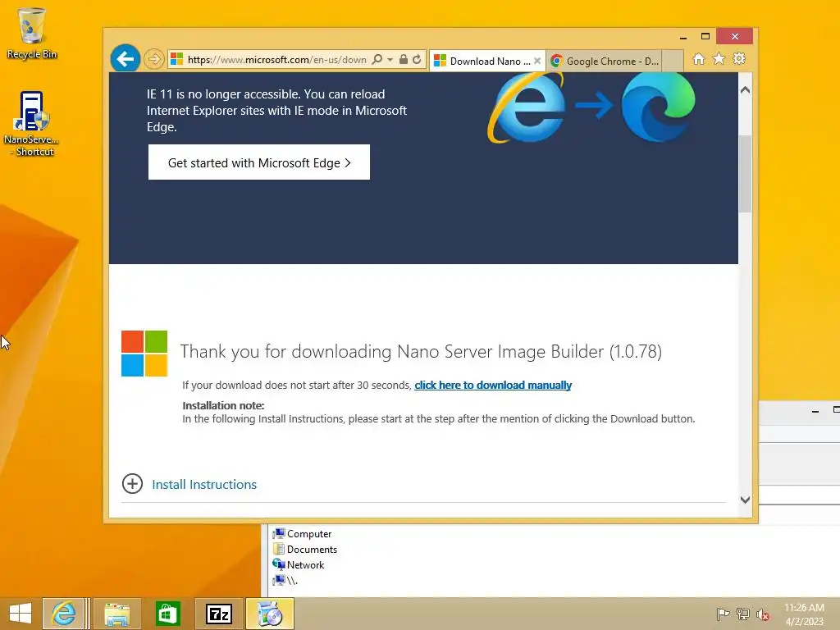Click the security lock icon in address bar
The image size is (840, 630).
click(x=404, y=59)
